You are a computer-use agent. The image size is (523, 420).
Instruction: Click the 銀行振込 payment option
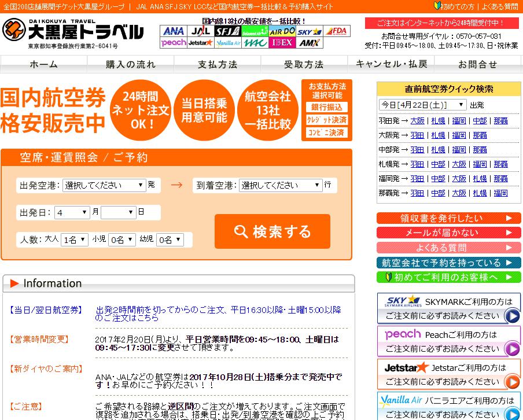(x=327, y=107)
